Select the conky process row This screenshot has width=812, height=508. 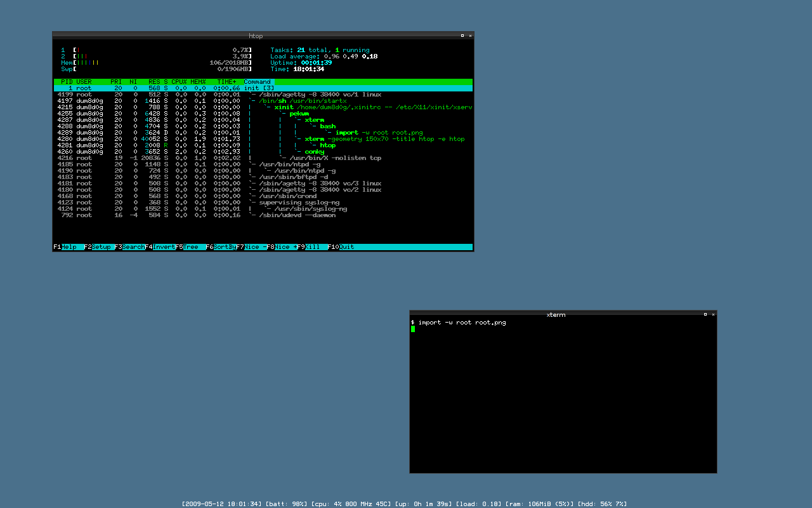[x=263, y=152]
